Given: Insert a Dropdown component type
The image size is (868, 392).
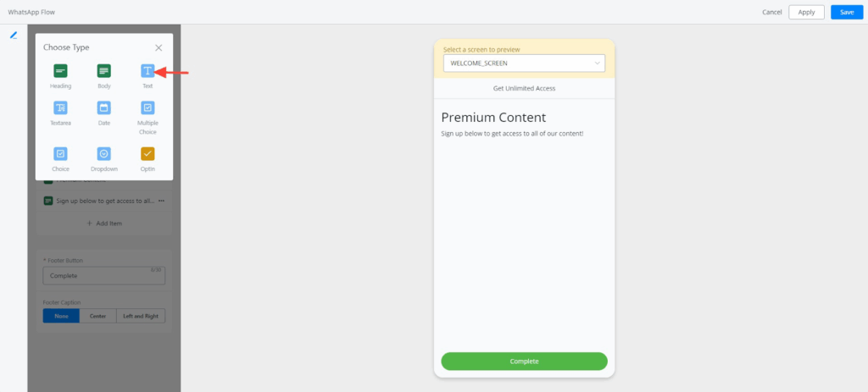Looking at the screenshot, I should point(103,154).
